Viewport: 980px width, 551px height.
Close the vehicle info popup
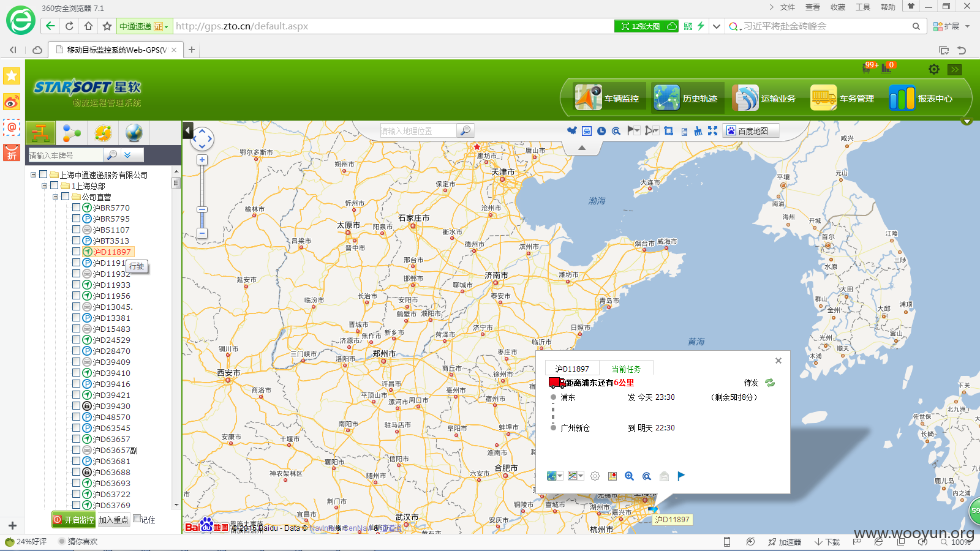778,361
